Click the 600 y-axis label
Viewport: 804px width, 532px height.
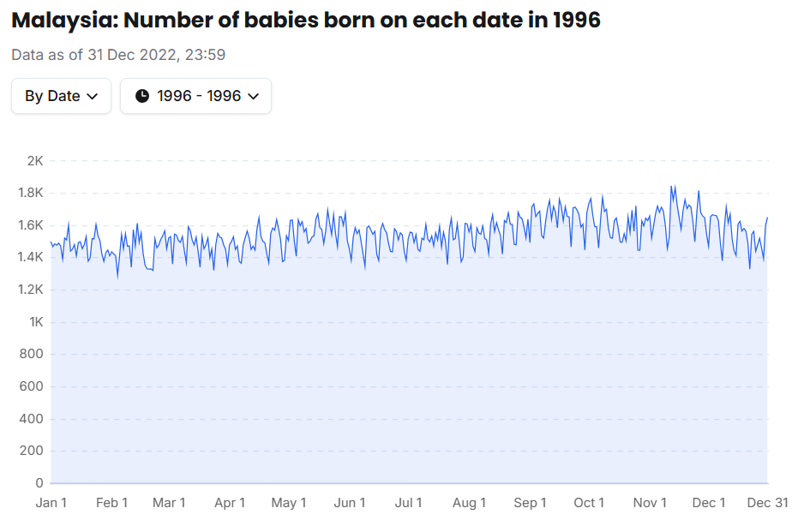[x=32, y=386]
